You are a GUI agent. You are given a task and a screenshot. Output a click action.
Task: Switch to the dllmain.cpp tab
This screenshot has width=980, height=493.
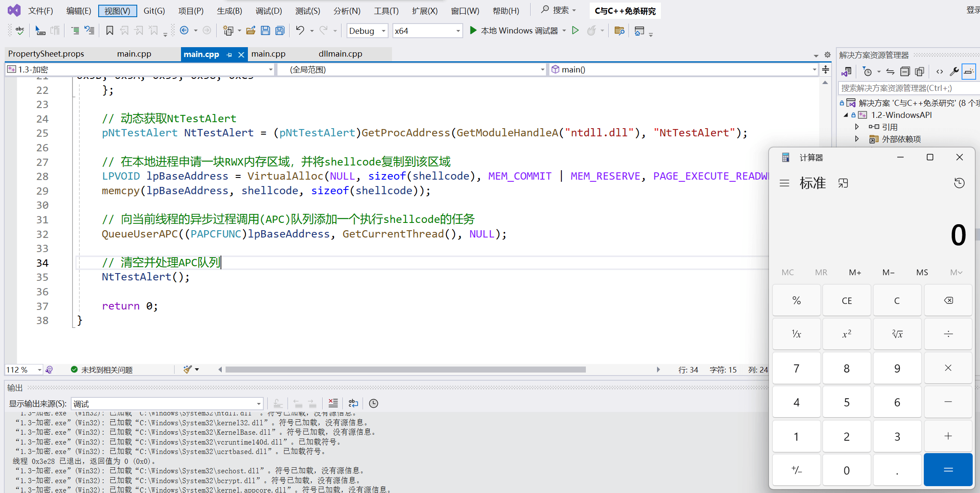[340, 54]
